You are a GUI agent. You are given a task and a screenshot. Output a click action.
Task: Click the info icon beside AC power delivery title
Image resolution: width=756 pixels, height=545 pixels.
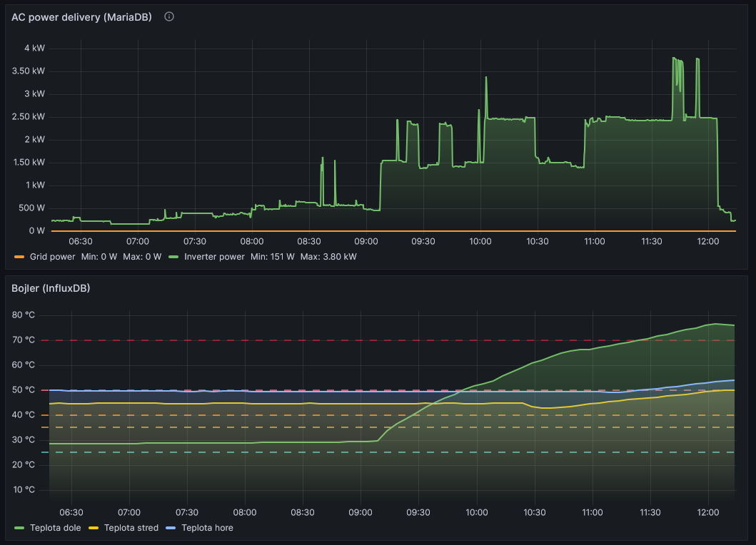(x=169, y=16)
